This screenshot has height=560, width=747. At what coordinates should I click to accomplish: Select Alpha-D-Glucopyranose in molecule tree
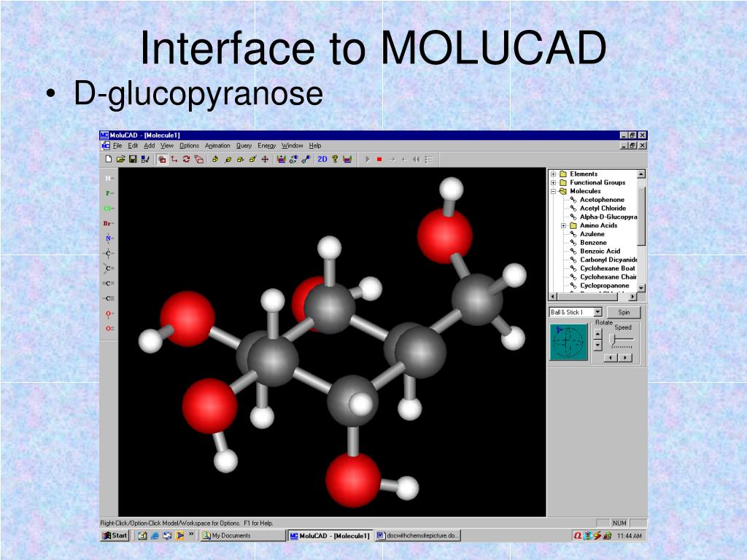pyautogui.click(x=608, y=217)
